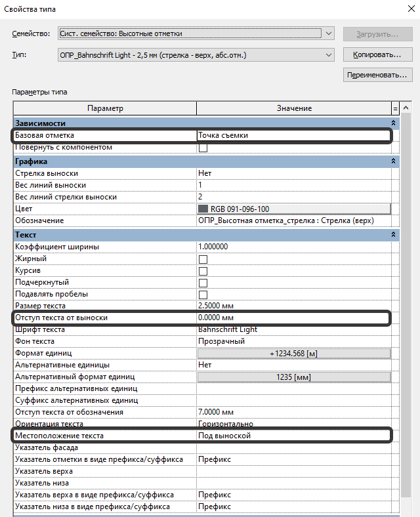Screen dimensions: 420x517
Task: Check the Подчеркнутый option
Action: pyautogui.click(x=203, y=283)
